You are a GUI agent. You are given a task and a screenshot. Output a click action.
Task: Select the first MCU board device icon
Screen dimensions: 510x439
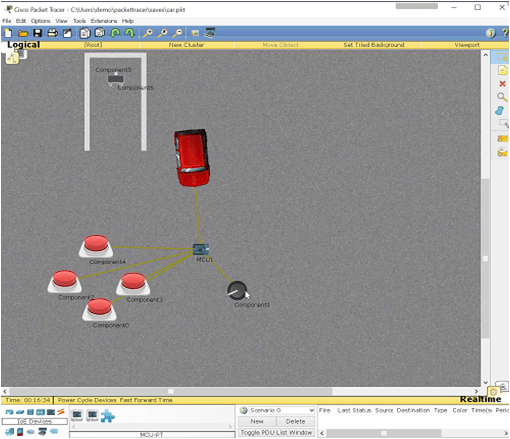tap(77, 415)
